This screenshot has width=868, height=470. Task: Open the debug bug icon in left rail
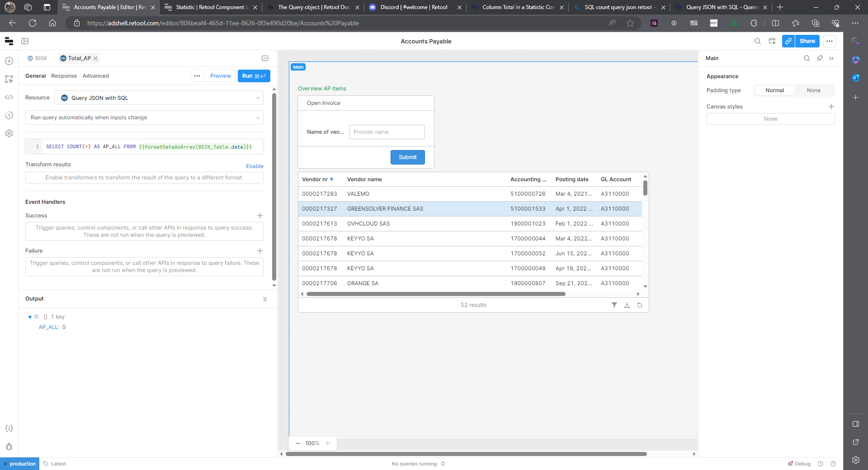tap(9, 446)
